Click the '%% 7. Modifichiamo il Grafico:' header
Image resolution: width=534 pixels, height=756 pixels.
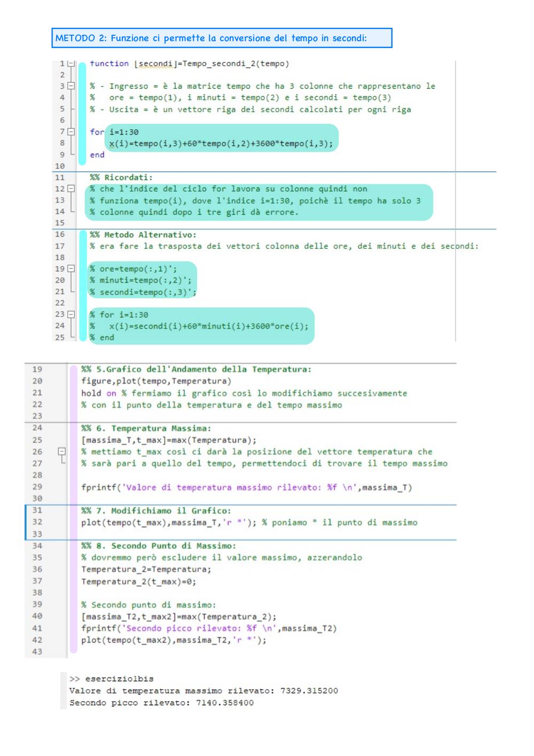point(156,511)
